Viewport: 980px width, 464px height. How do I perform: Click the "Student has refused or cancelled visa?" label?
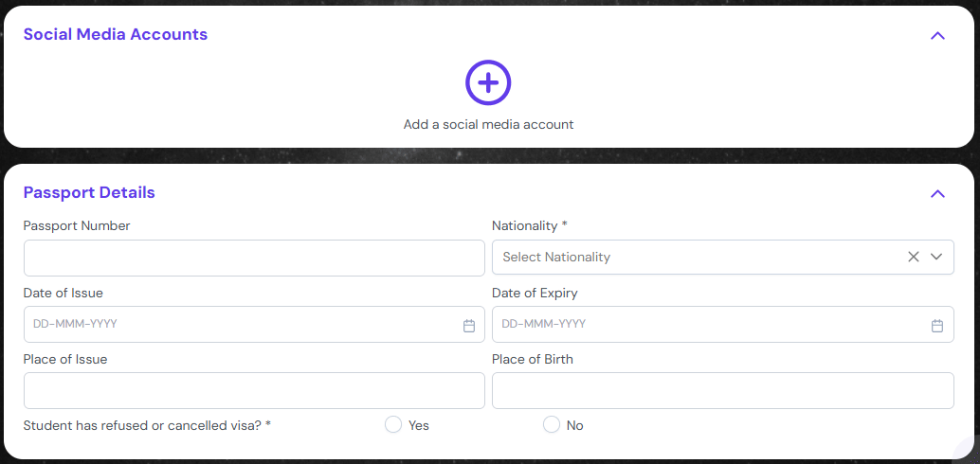(x=147, y=425)
